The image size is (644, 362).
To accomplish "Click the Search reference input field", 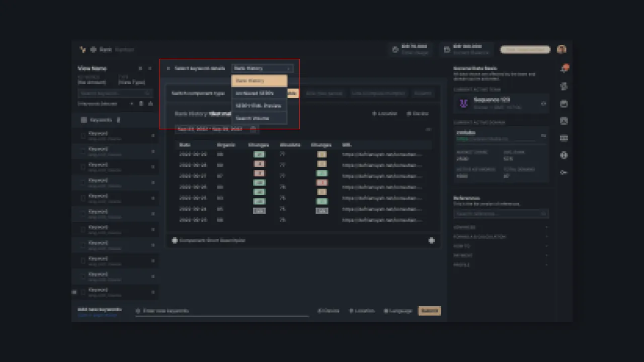I will tap(501, 214).
